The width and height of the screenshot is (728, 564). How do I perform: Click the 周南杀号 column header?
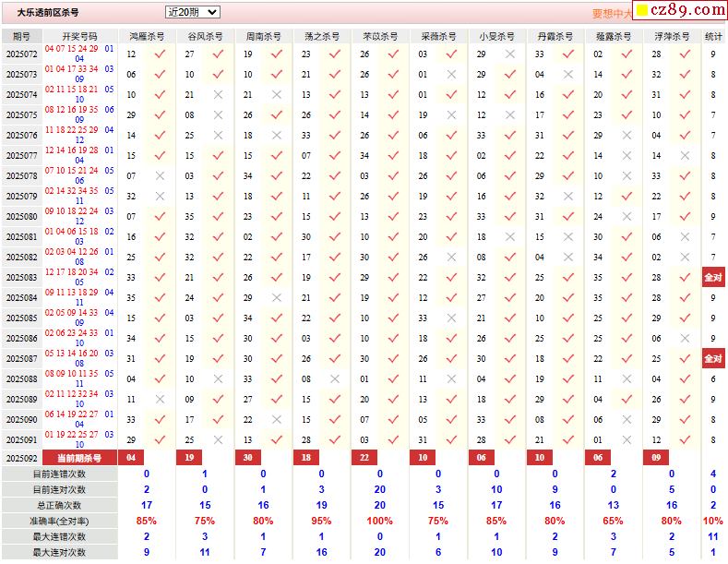pyautogui.click(x=263, y=36)
